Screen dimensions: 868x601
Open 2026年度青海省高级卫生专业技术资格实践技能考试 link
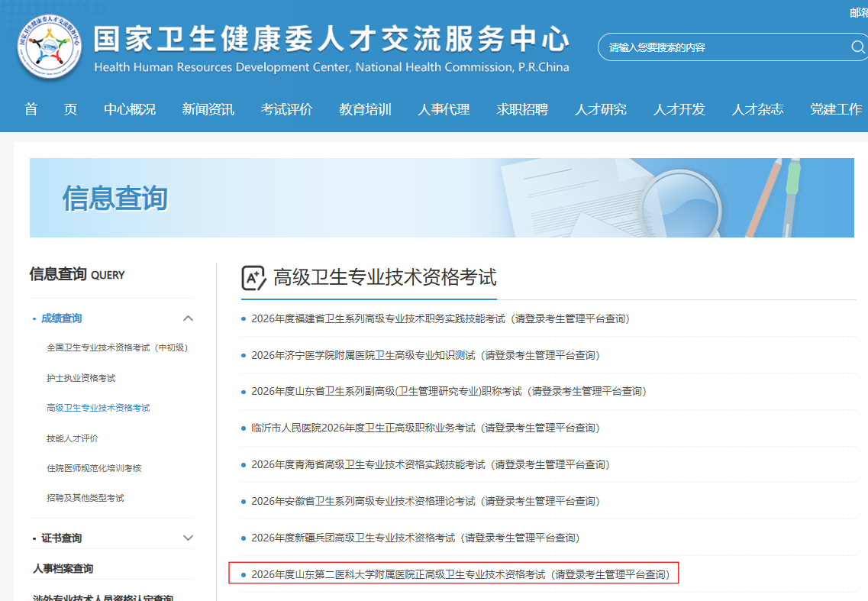[x=430, y=464]
